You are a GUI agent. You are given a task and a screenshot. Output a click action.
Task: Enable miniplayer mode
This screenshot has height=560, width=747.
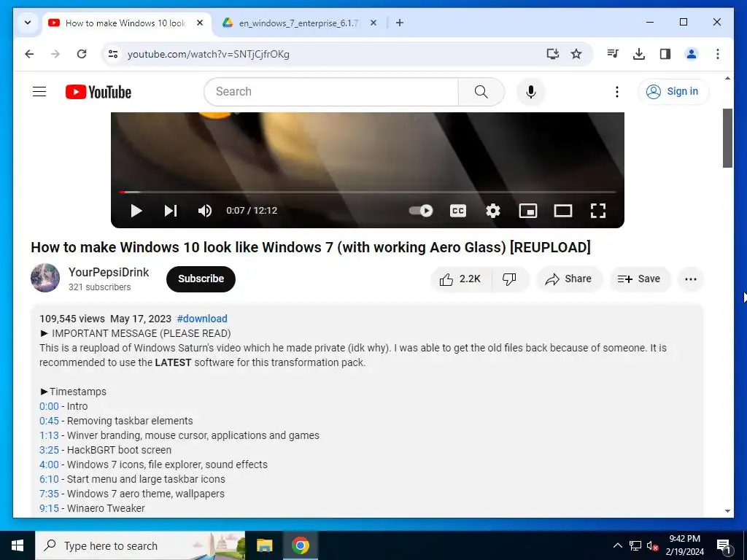[528, 211]
